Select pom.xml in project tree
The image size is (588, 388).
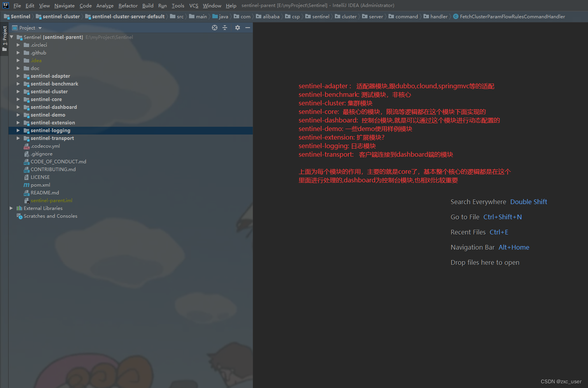(x=131, y=185)
